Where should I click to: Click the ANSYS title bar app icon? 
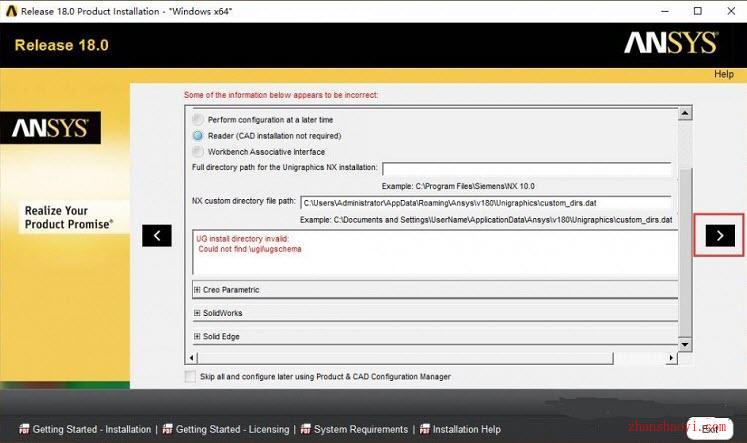[11, 11]
